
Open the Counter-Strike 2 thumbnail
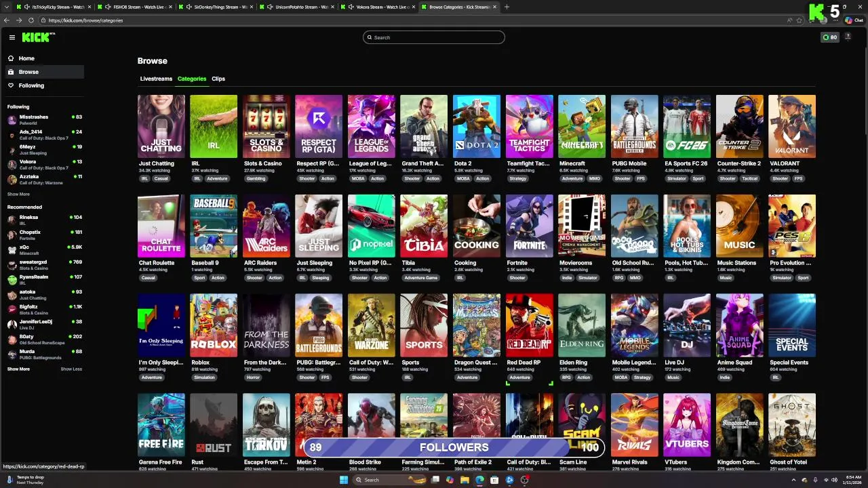tap(740, 126)
